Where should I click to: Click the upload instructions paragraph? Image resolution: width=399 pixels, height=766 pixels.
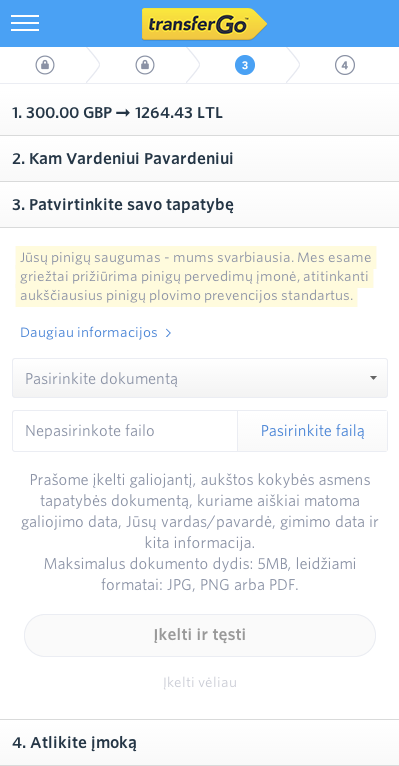click(x=200, y=532)
